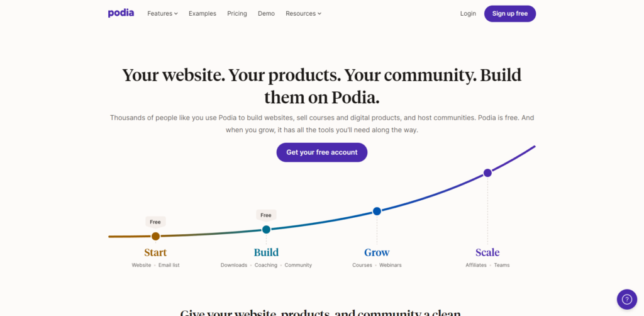Click the Sign up free button
This screenshot has height=316, width=644.
point(509,14)
